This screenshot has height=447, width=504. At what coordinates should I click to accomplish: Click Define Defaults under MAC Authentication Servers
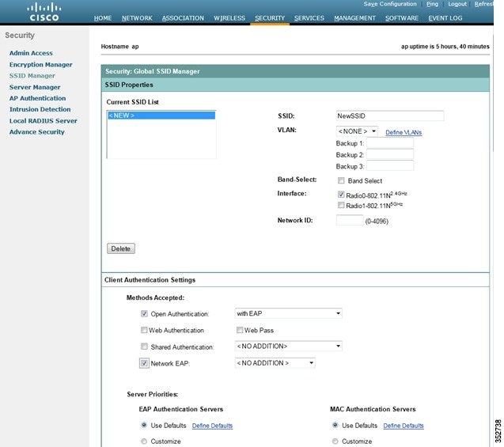coord(404,426)
